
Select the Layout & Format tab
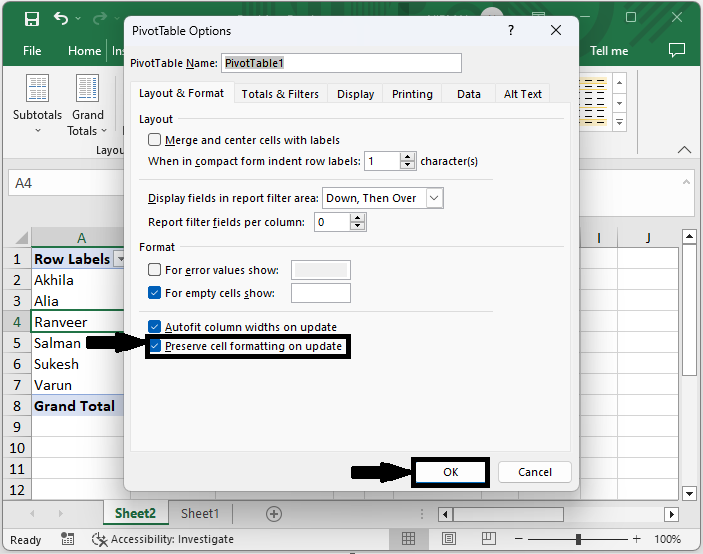pos(182,93)
